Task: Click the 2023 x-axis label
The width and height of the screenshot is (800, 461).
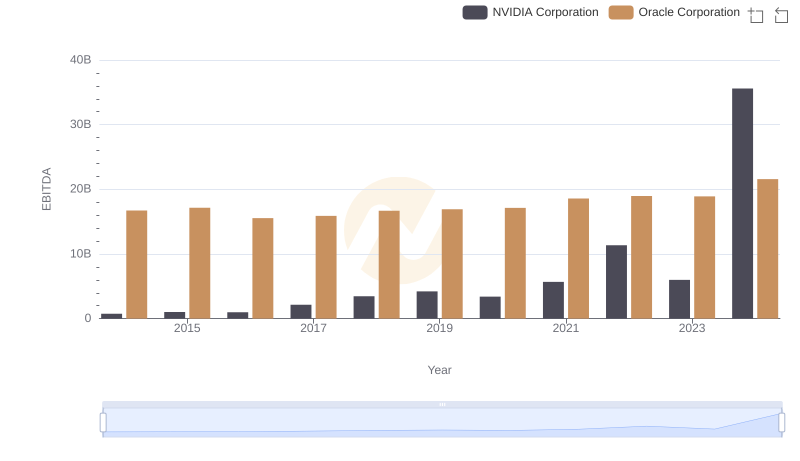Action: 691,328
